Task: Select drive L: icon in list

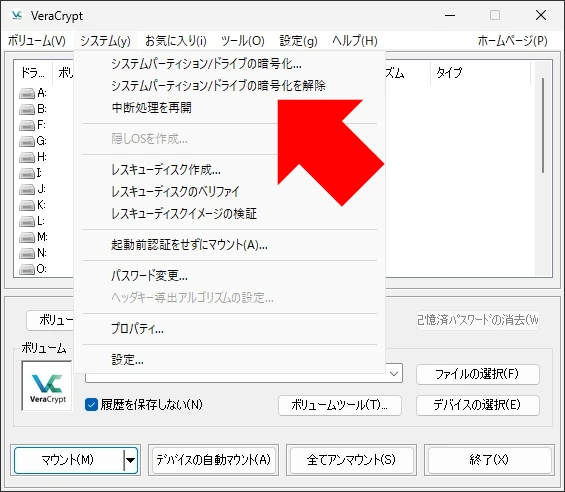Action: (27, 221)
